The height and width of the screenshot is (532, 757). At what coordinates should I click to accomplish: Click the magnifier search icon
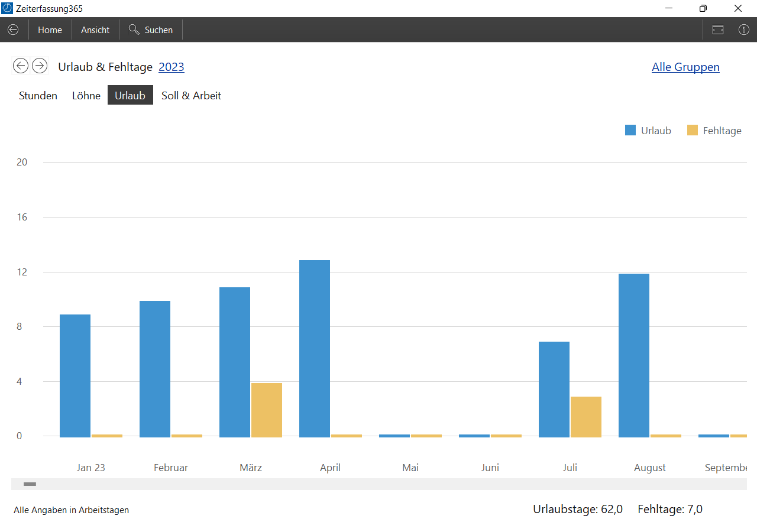[134, 30]
